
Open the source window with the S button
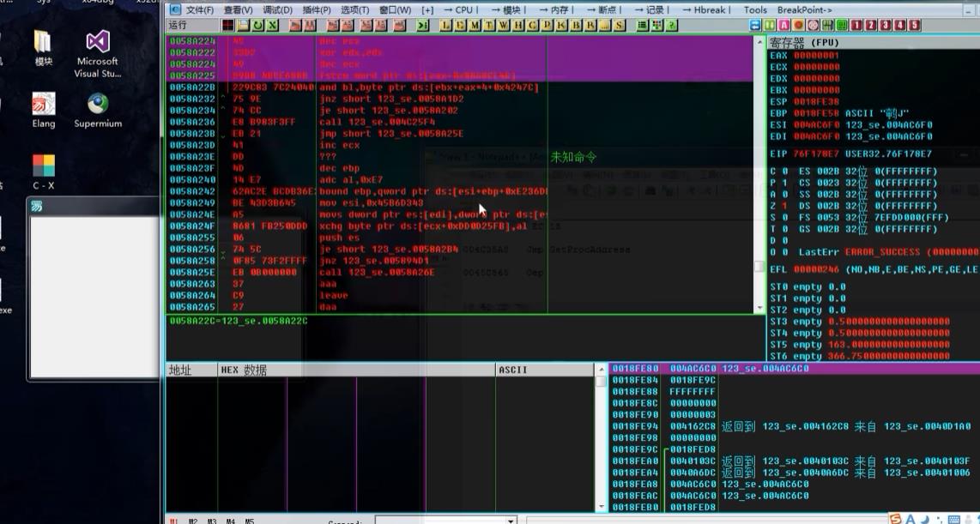coord(620,25)
